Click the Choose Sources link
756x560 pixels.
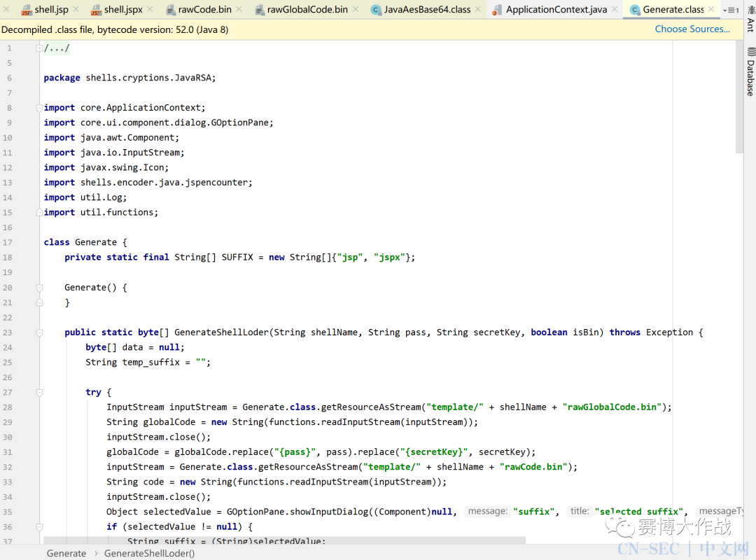tap(692, 29)
